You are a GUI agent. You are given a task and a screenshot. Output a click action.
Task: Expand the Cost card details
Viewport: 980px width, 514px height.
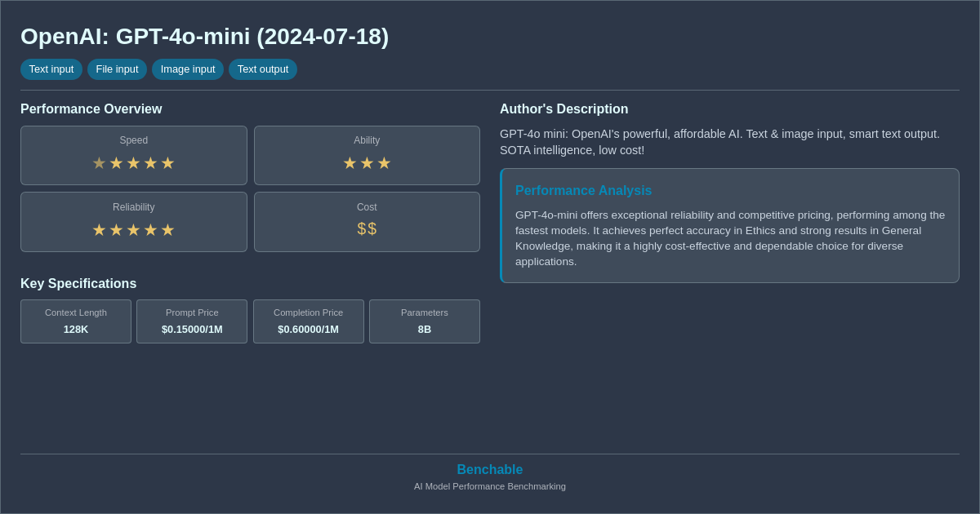tap(367, 221)
